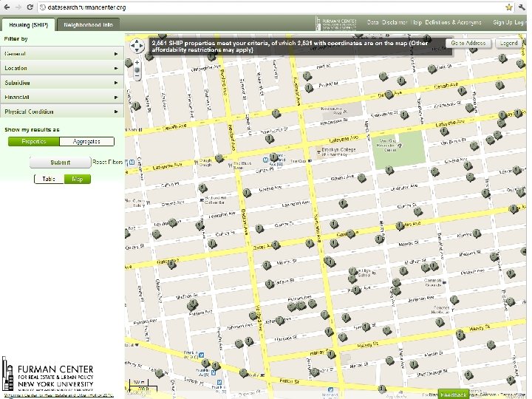Click the Log in link
Image resolution: width=532 pixels, height=399 pixels.
pyautogui.click(x=520, y=22)
